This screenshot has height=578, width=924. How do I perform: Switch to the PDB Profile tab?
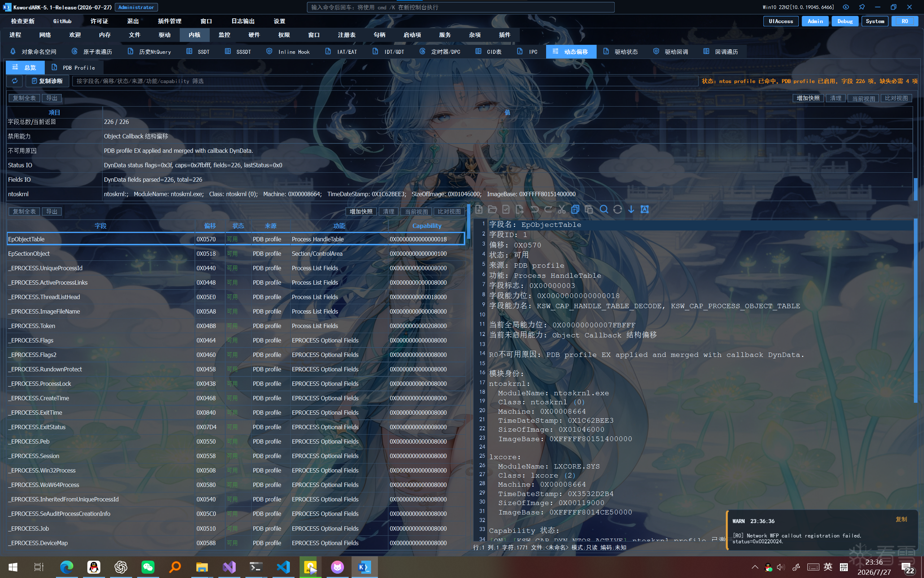[x=74, y=68]
